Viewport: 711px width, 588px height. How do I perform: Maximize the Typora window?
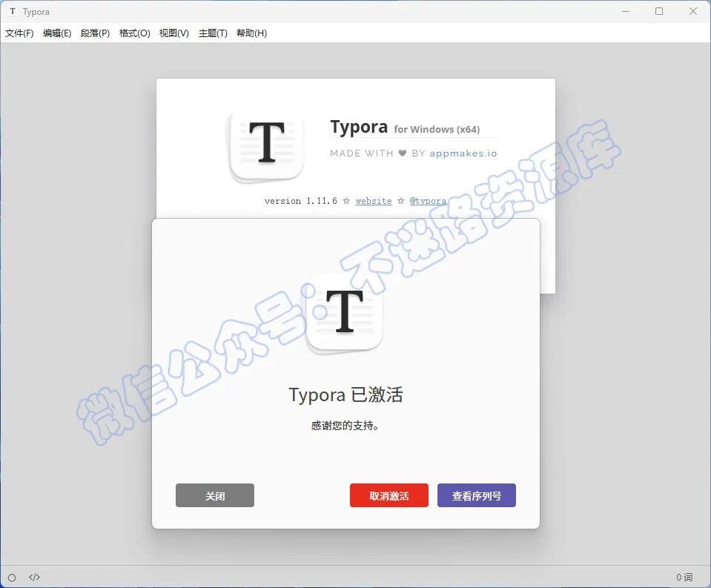tap(659, 11)
